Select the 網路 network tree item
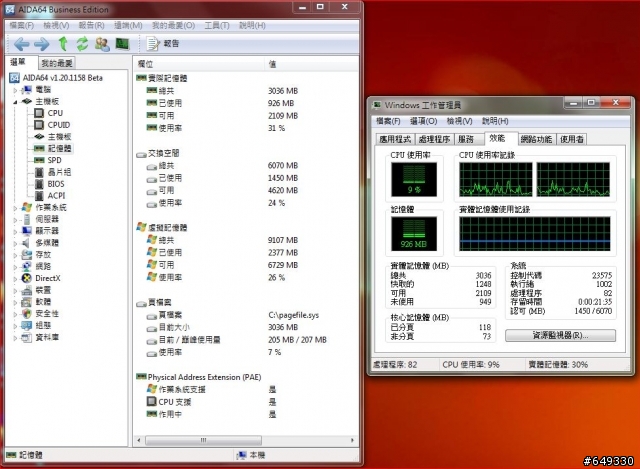Image resolution: width=640 pixels, height=469 pixels. 43,267
